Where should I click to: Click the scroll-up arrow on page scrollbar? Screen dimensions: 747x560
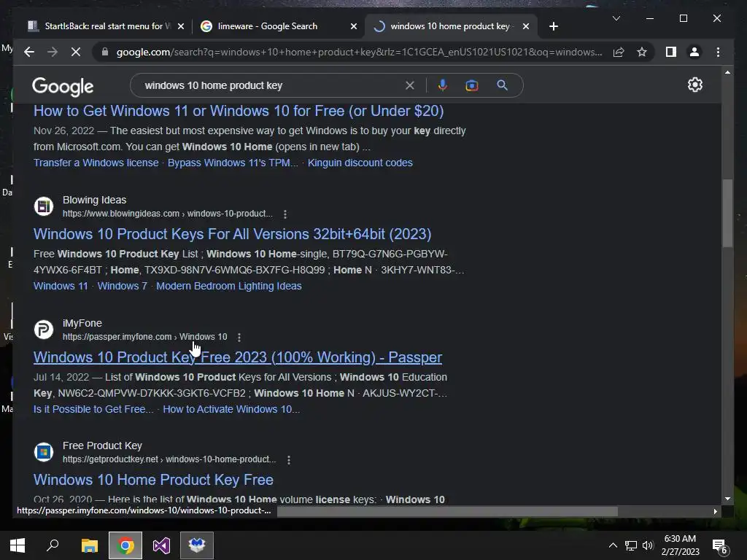point(727,72)
